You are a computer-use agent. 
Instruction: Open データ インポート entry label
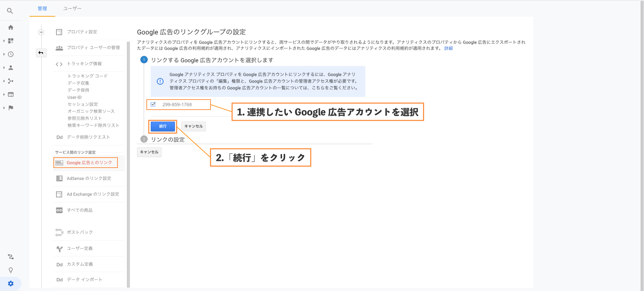pyautogui.click(x=84, y=280)
